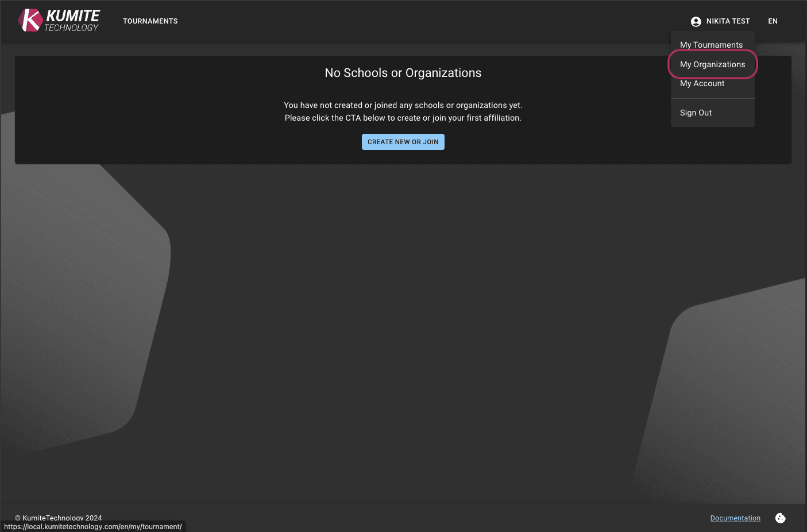Open the EN language selector
The width and height of the screenshot is (807, 532).
pyautogui.click(x=773, y=21)
